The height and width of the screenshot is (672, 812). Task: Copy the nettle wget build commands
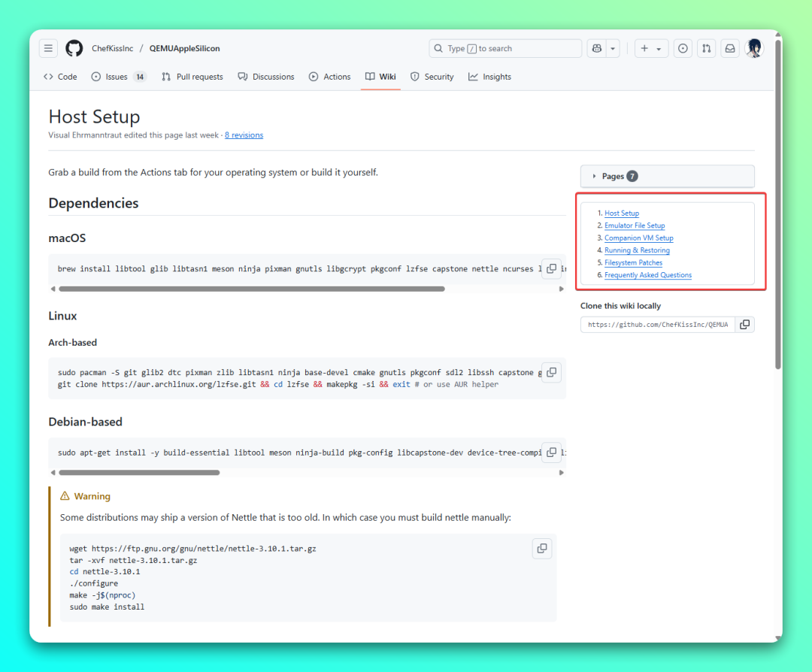(x=541, y=549)
